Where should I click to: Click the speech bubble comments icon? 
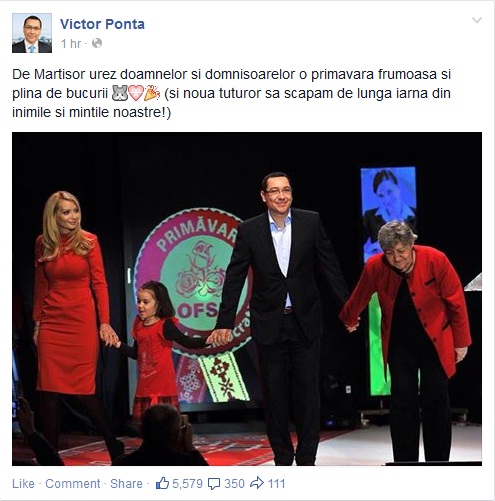coord(214,484)
